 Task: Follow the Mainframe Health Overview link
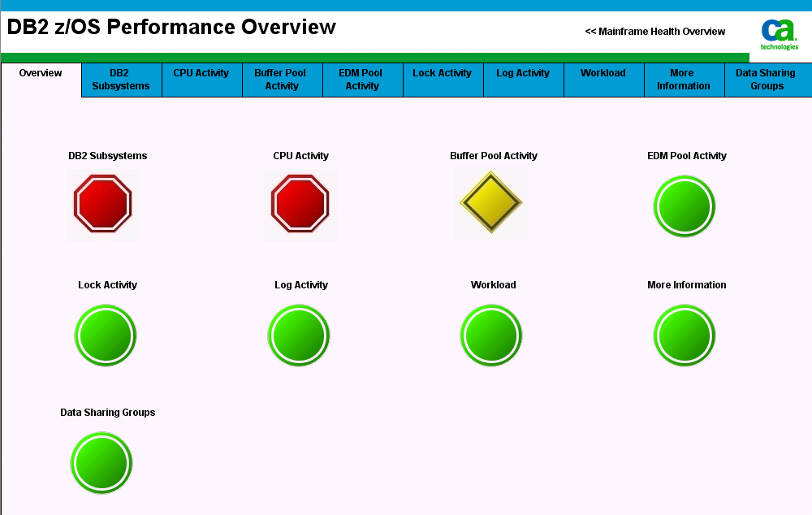pos(655,32)
